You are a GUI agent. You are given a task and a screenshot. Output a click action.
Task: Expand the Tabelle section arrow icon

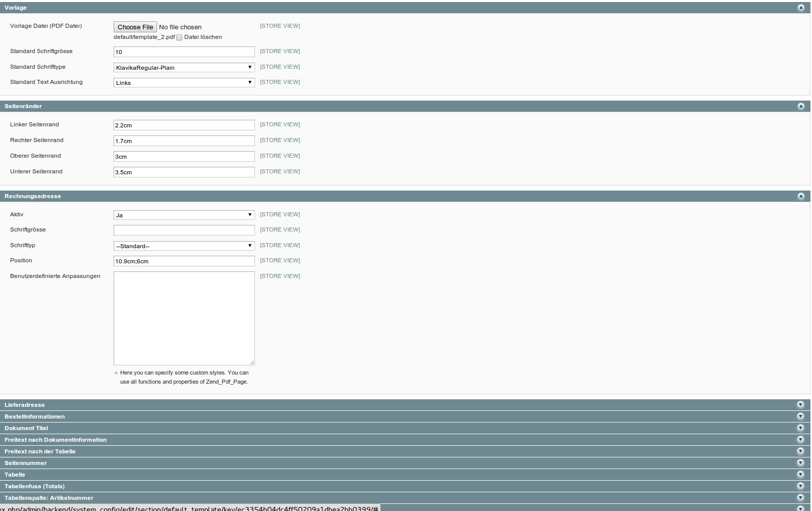pyautogui.click(x=800, y=475)
